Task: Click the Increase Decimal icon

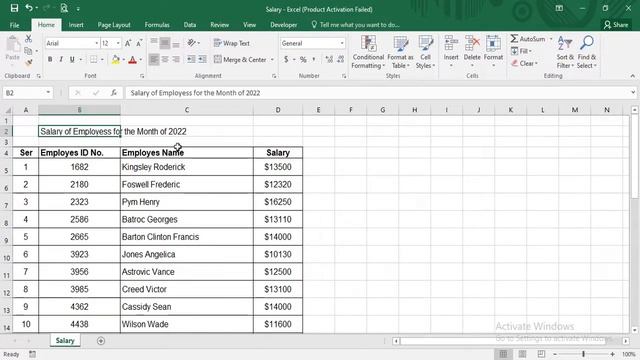Action: pyautogui.click(x=329, y=60)
